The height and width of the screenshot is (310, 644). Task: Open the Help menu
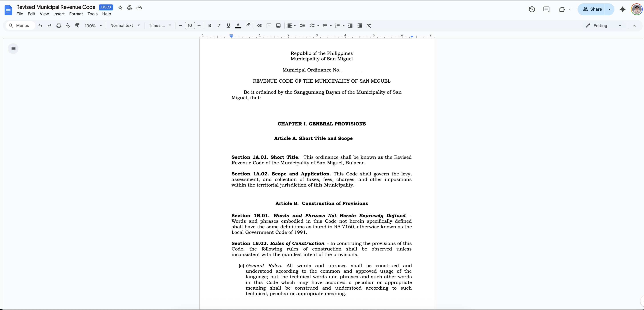(106, 14)
